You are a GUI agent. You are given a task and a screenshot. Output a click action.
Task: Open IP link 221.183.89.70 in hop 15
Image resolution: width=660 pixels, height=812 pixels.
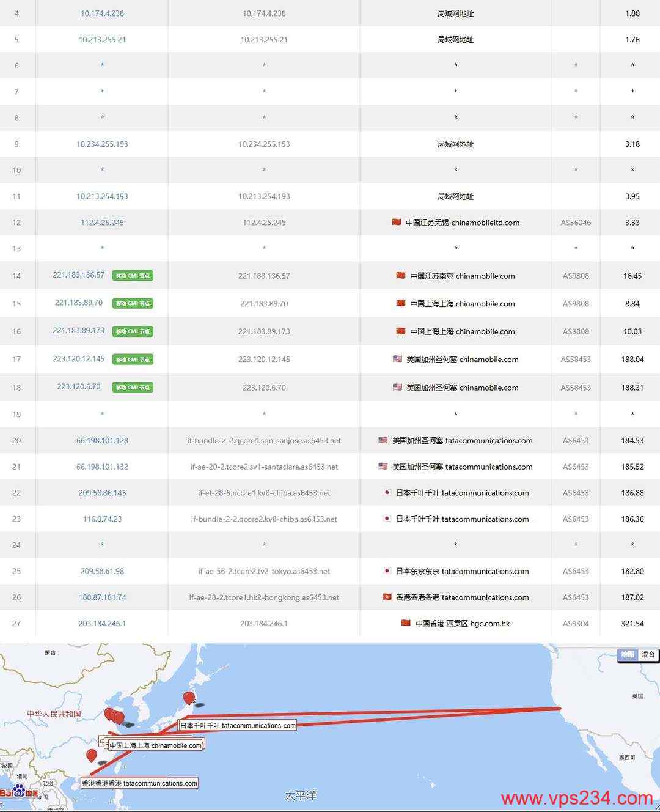point(79,303)
